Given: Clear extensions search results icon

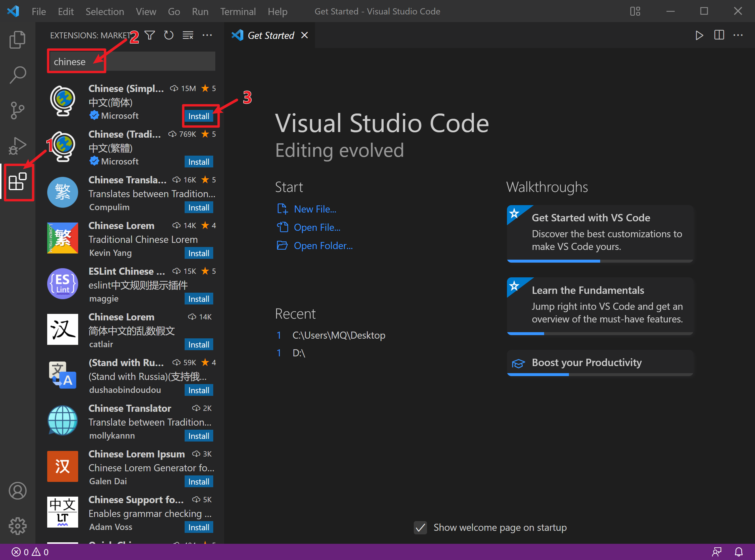Looking at the screenshot, I should click(x=188, y=35).
